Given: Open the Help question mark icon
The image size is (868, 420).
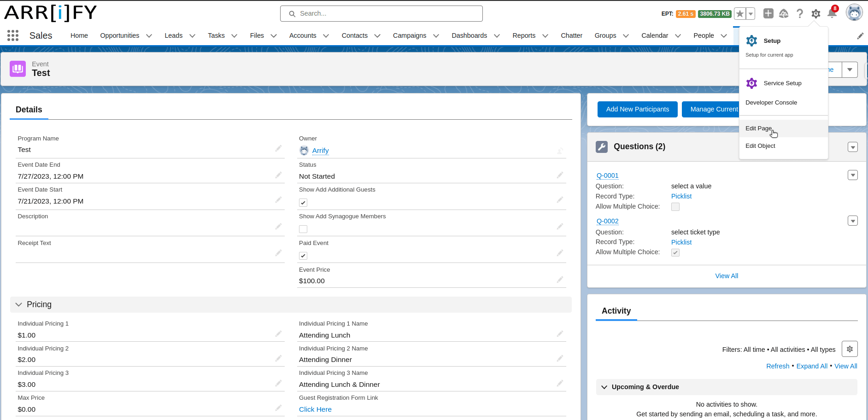Looking at the screenshot, I should (800, 13).
